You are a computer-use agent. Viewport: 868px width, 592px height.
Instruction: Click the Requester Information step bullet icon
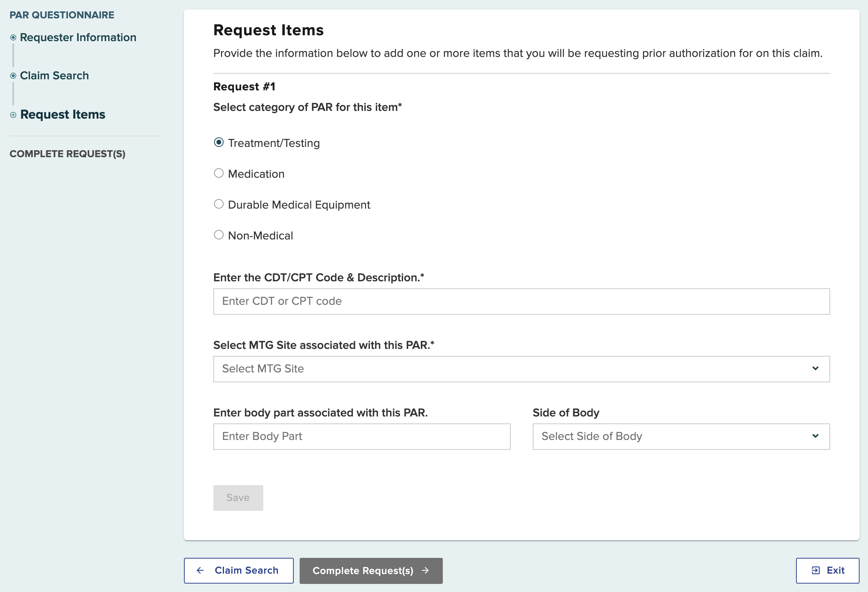pyautogui.click(x=13, y=37)
